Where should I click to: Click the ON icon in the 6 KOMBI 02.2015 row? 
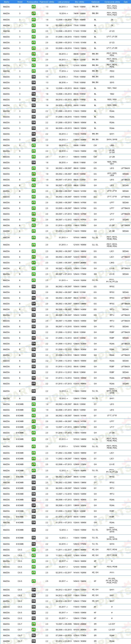coord(34,544)
